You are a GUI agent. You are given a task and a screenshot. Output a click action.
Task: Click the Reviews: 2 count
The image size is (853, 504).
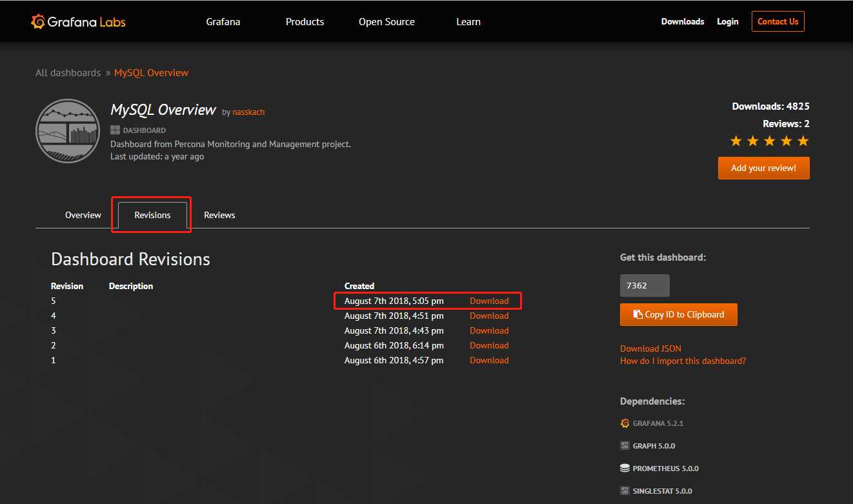click(786, 124)
